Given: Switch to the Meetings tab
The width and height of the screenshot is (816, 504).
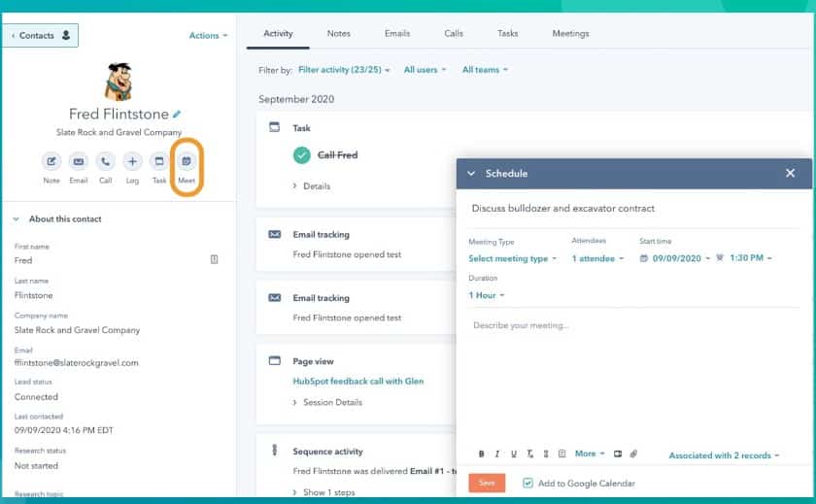Looking at the screenshot, I should pos(570,33).
